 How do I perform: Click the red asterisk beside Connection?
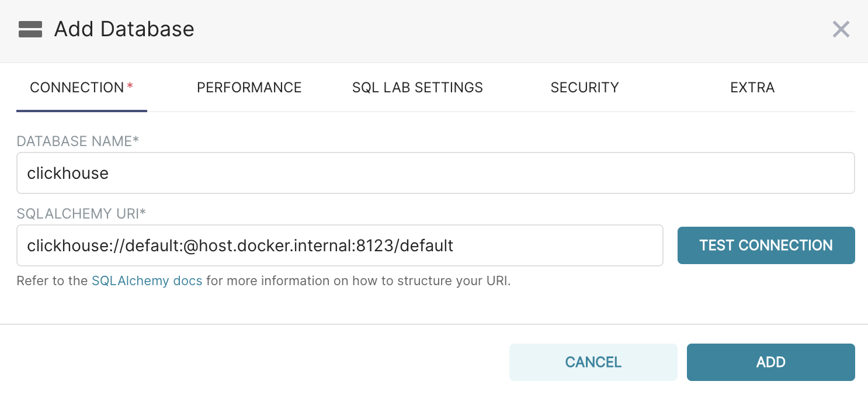tap(130, 86)
